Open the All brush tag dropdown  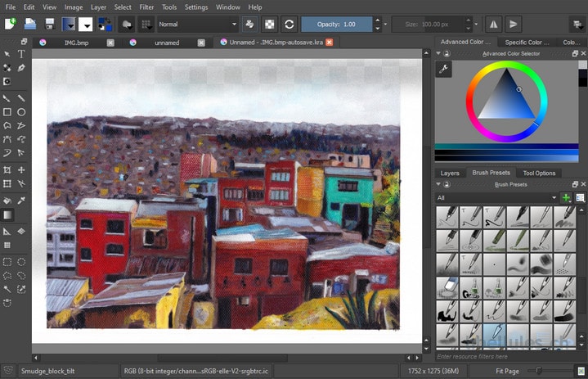point(496,198)
